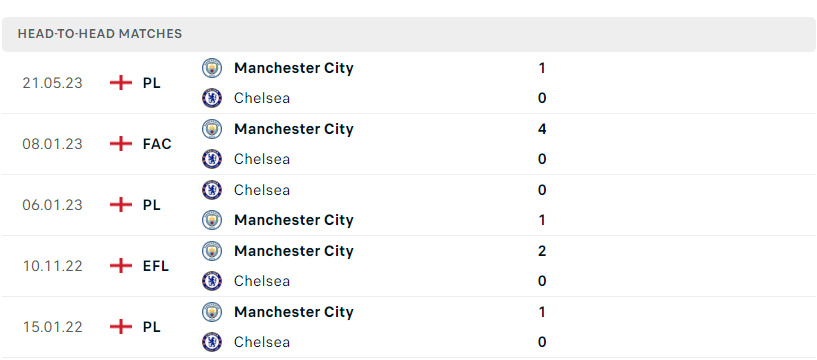The image size is (817, 360).
Task: Click the 15.01.22 match date
Action: [x=53, y=327]
